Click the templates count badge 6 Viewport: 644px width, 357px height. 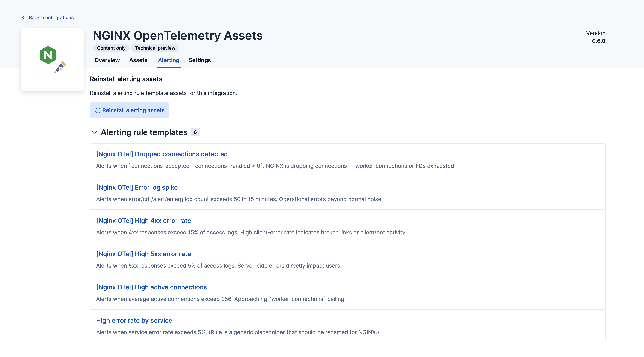coord(195,132)
